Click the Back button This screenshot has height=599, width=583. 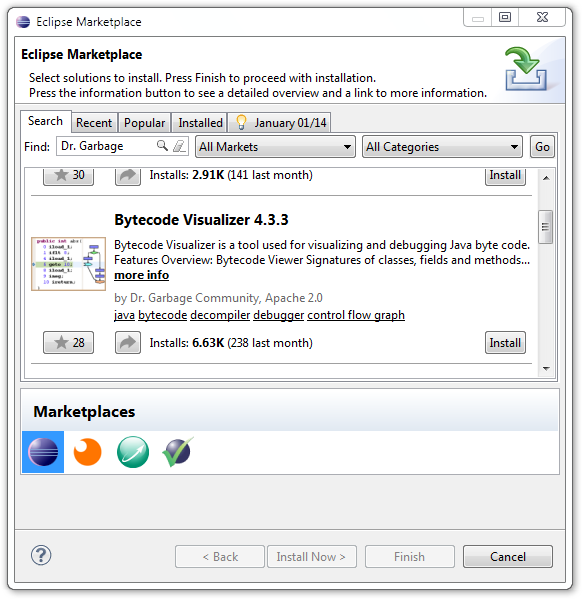pos(220,557)
